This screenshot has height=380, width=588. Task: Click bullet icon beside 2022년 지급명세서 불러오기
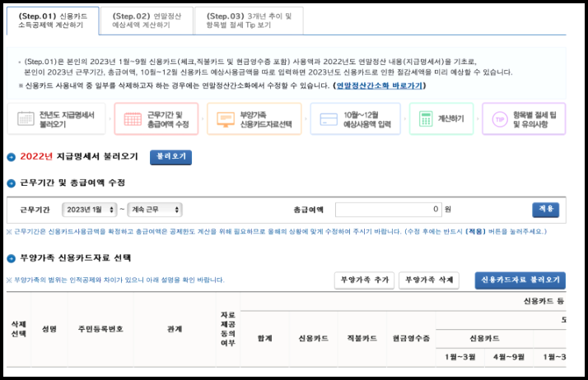[x=12, y=157]
